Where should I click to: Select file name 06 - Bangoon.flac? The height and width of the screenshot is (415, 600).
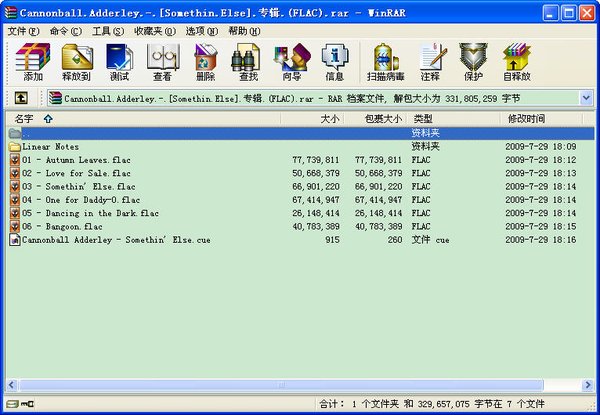62,226
